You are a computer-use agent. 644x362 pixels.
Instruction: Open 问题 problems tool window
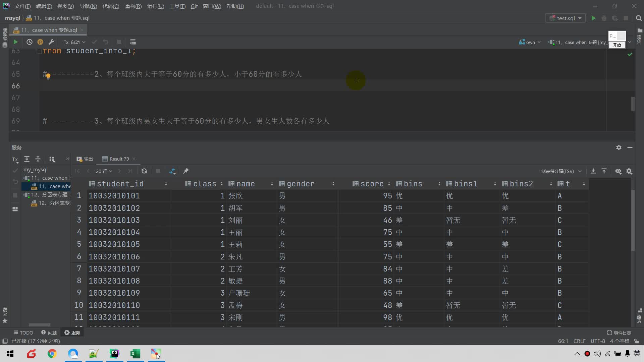[49, 333]
